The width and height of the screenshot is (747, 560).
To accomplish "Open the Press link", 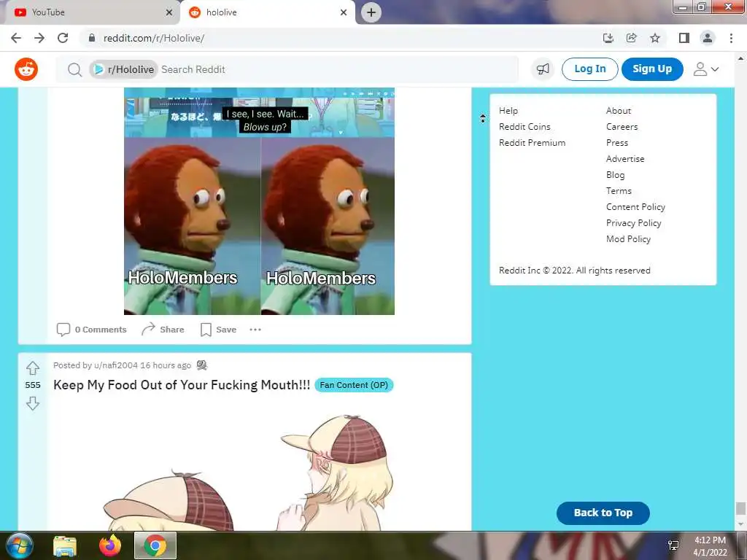I will point(617,143).
